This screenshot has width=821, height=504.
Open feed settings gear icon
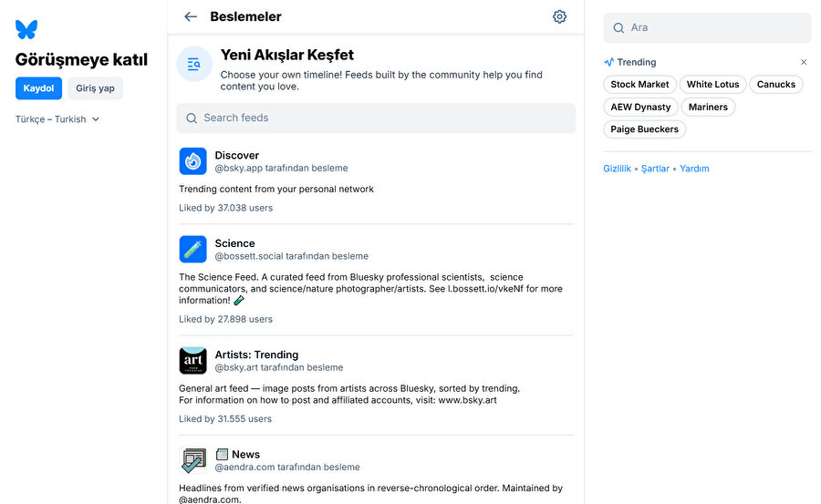559,16
